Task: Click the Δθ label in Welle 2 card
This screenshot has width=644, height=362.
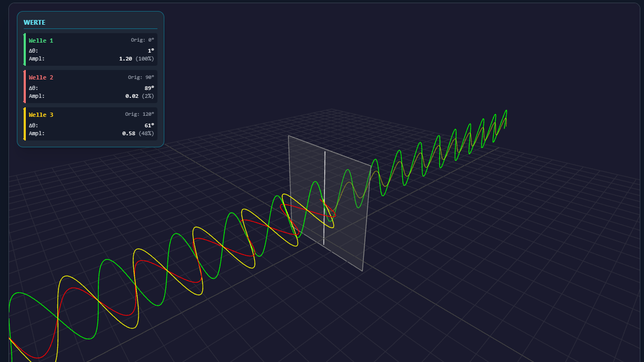Action: pos(34,88)
